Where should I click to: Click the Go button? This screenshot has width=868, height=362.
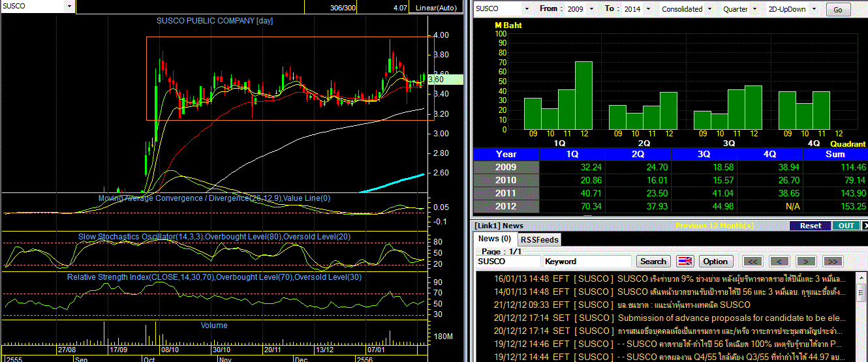(x=838, y=10)
